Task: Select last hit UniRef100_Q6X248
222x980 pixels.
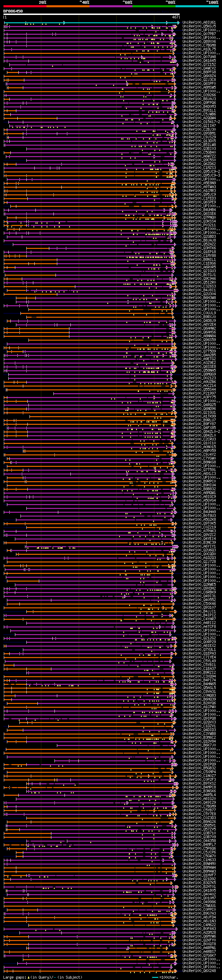Action: click(199, 971)
